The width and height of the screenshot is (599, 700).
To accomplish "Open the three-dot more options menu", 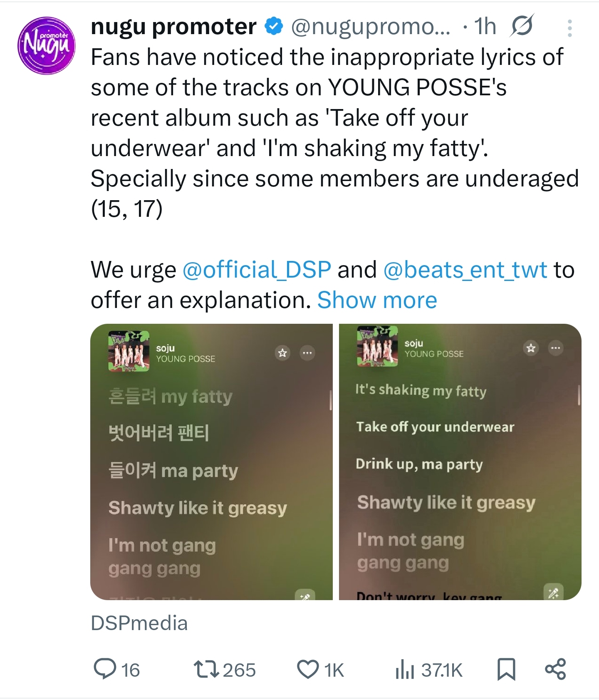I will click(x=569, y=28).
